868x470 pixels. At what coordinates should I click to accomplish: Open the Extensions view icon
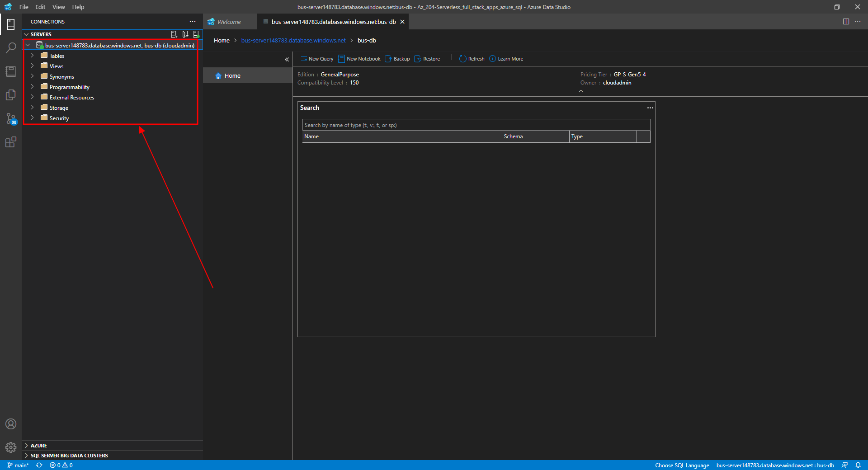[x=11, y=142]
